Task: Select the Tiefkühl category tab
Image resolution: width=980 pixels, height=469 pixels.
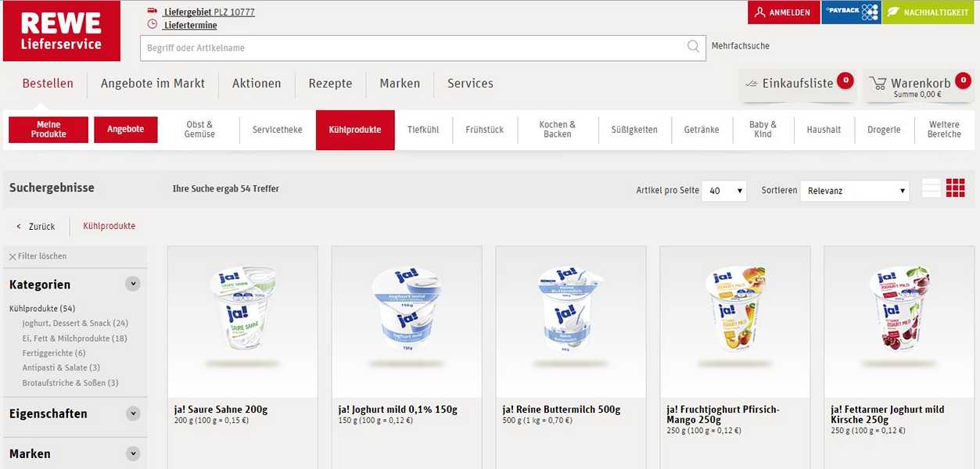Action: tap(423, 130)
